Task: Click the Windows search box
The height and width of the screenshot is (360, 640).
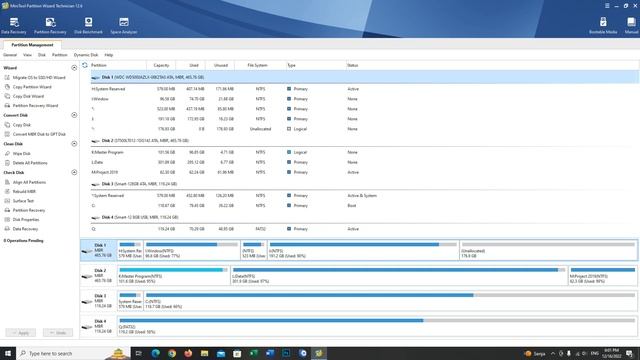Action: tap(73, 353)
